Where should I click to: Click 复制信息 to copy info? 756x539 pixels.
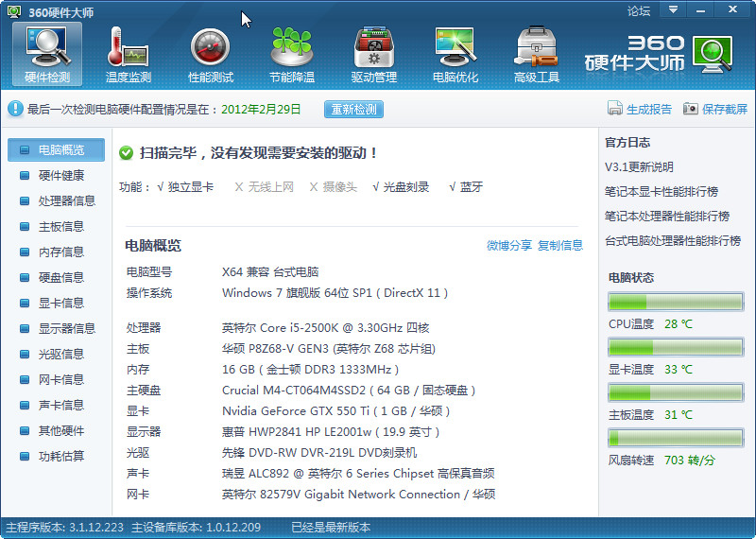pos(560,245)
